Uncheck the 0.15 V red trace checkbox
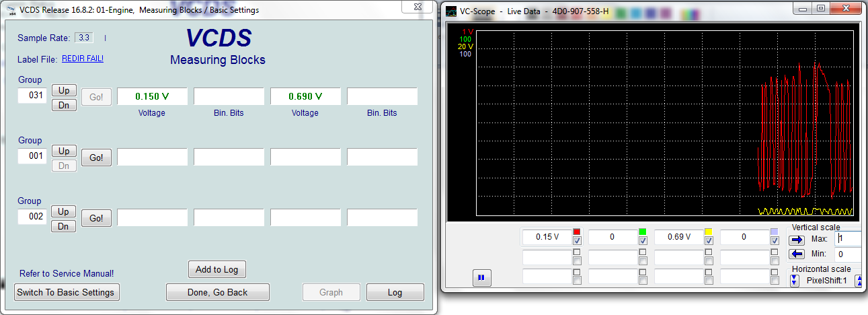Screen dimensions: 868x315 [576, 240]
